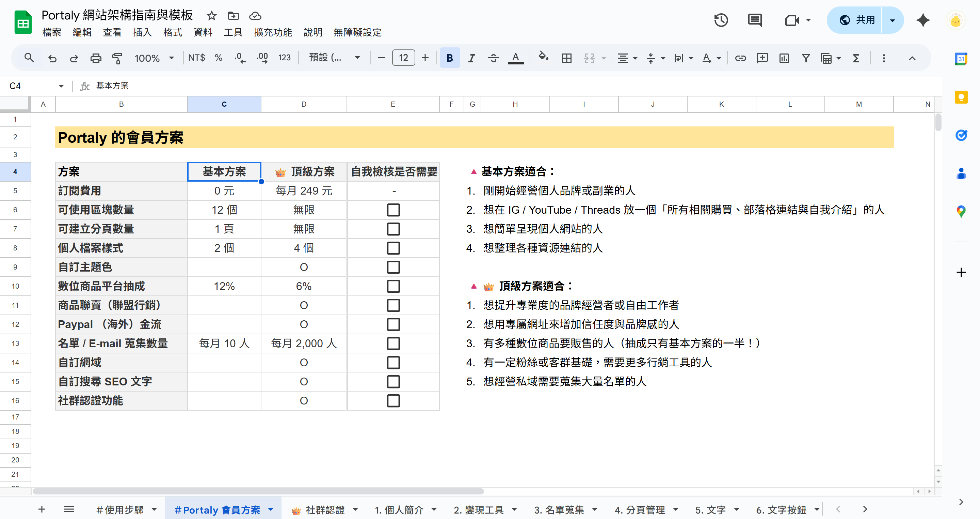This screenshot has height=519, width=980.
Task: Open Google Keep in side panel
Action: 961,97
